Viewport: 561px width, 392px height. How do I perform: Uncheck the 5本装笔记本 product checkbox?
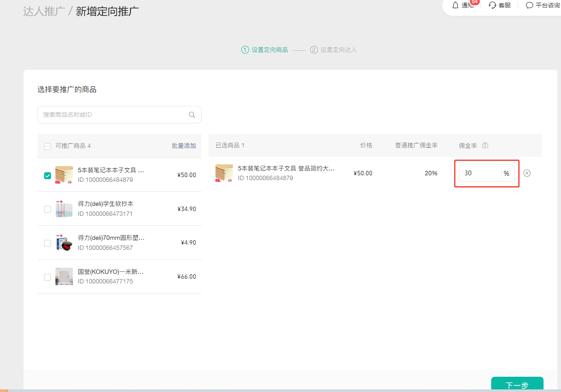click(48, 176)
